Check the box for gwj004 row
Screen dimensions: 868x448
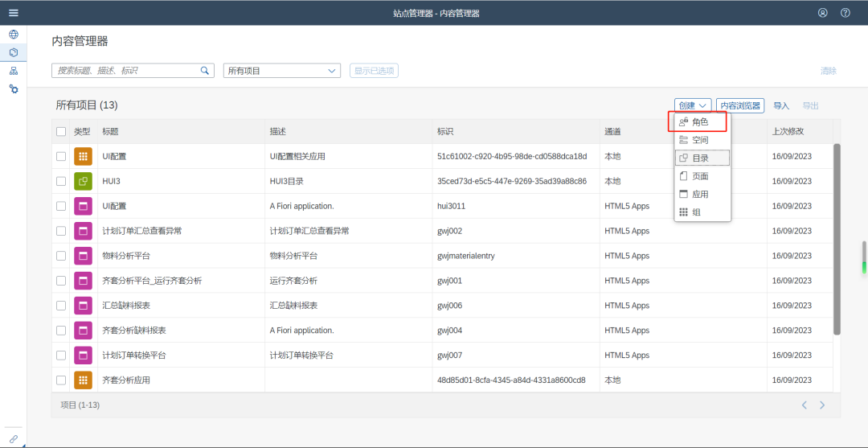61,331
